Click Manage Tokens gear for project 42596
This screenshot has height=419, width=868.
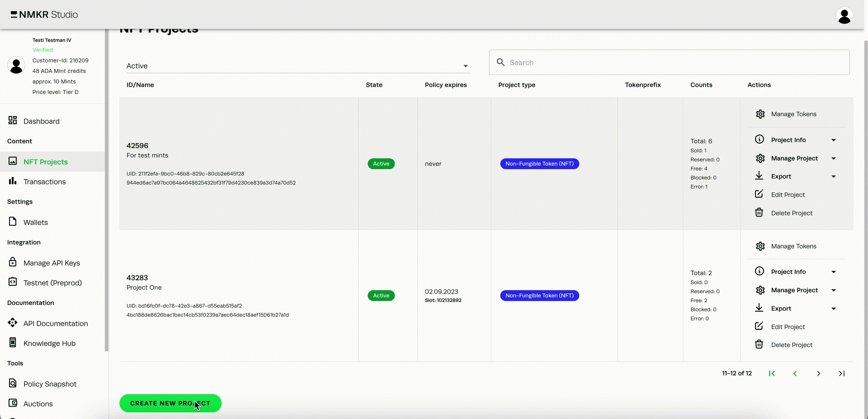[760, 114]
